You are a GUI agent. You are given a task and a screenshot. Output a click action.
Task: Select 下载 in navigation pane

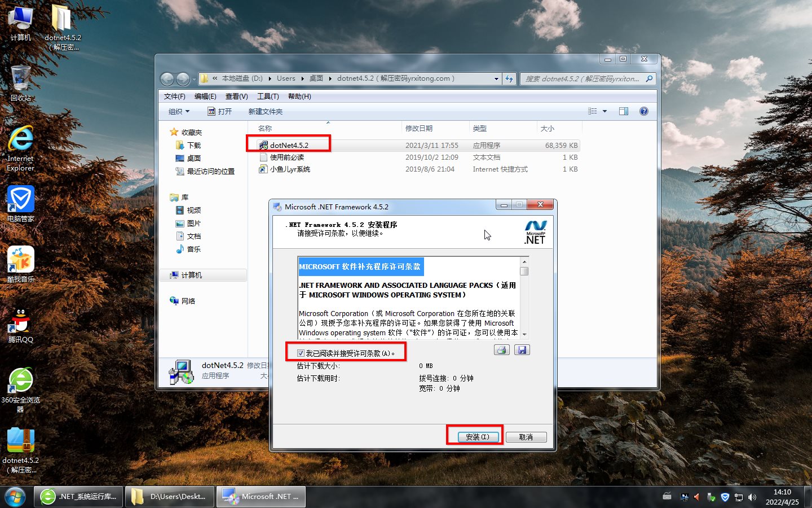(188, 146)
